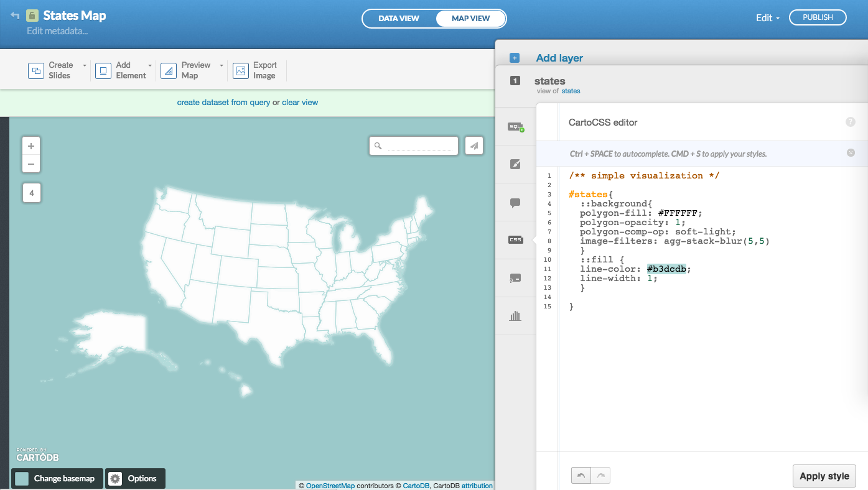
Task: Switch to Data View
Action: [x=399, y=19]
